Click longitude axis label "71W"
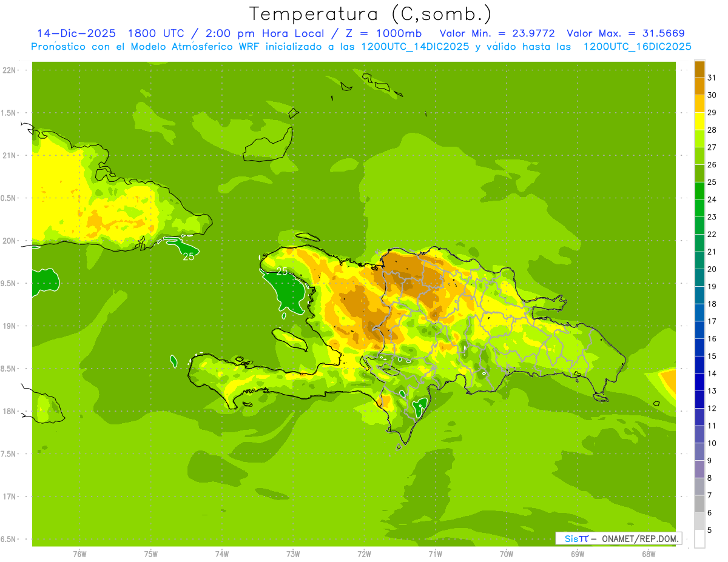 [435, 554]
